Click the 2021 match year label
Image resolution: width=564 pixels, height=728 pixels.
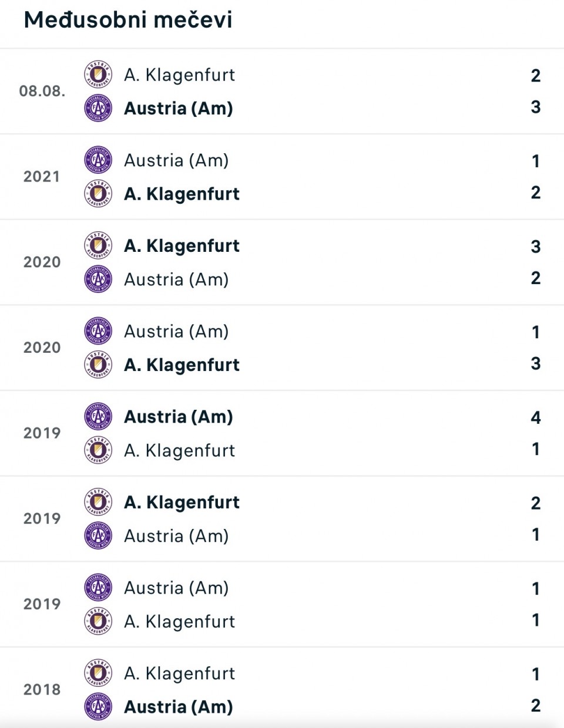pyautogui.click(x=42, y=177)
